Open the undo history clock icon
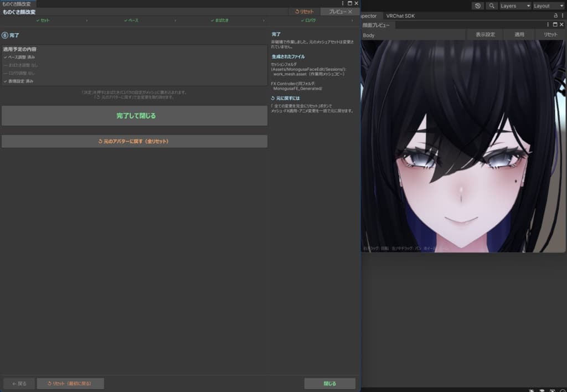Image resolution: width=567 pixels, height=392 pixels. point(478,6)
